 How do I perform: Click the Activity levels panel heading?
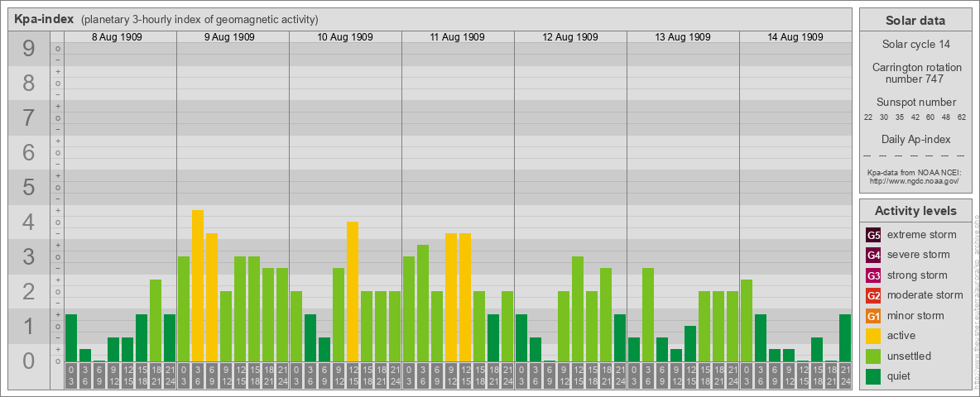tap(915, 211)
